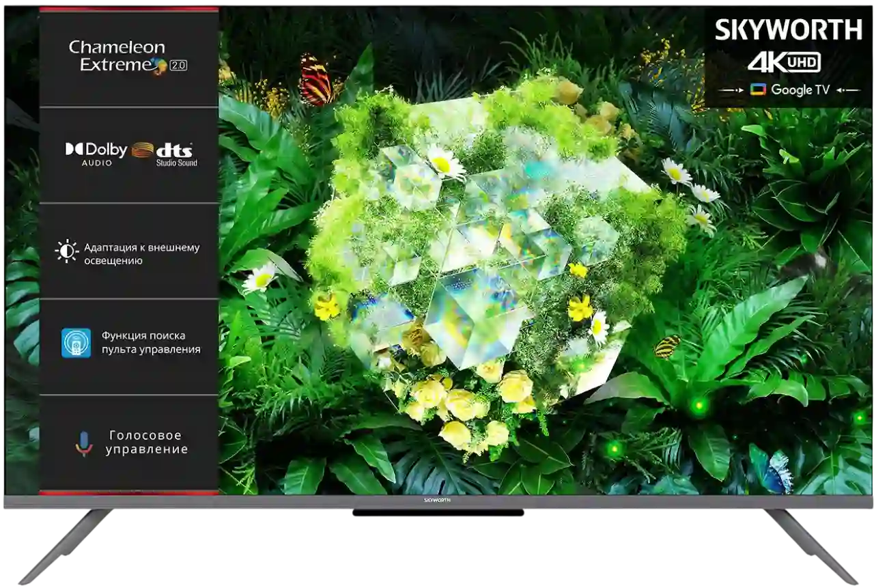Screen dimensions: 874x588
Task: Click the blue remote finder icon
Action: point(76,343)
